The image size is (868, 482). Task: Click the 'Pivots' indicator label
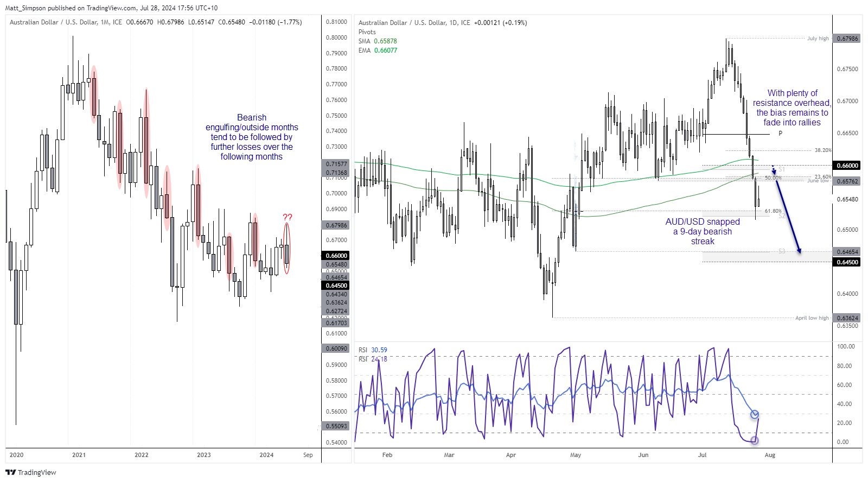tap(367, 32)
